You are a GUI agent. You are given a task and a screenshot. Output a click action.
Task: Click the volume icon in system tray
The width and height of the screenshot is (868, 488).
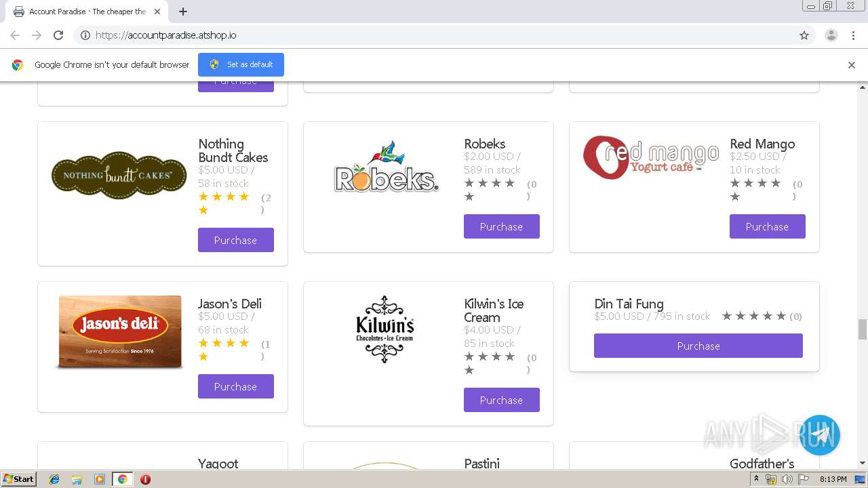(x=787, y=479)
